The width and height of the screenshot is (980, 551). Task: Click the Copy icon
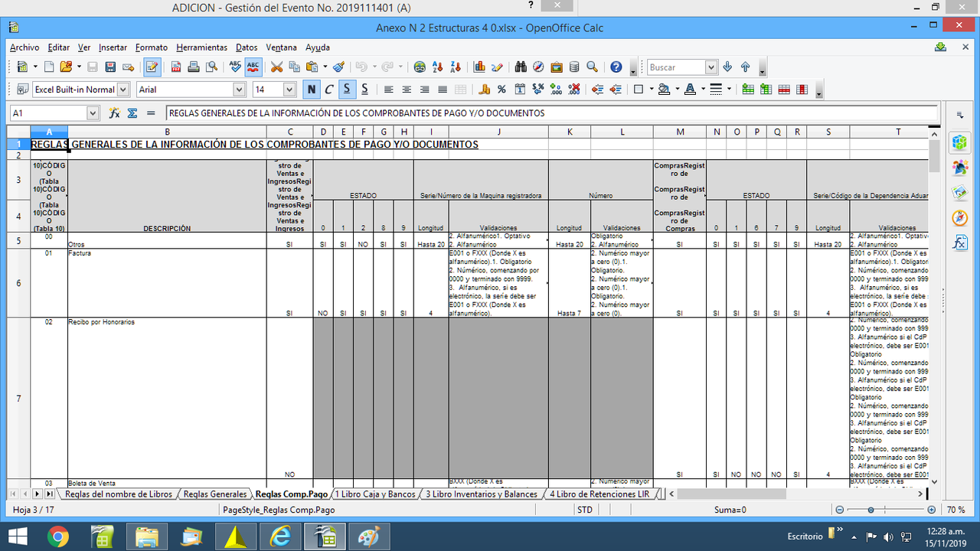(x=294, y=67)
